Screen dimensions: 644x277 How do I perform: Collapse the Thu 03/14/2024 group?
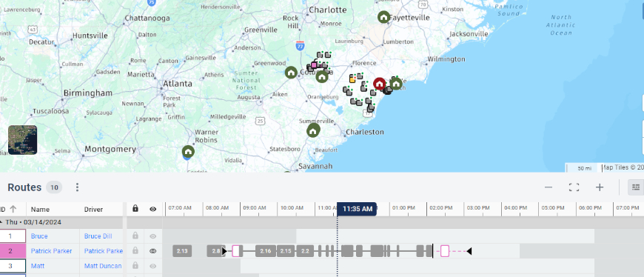1,222
